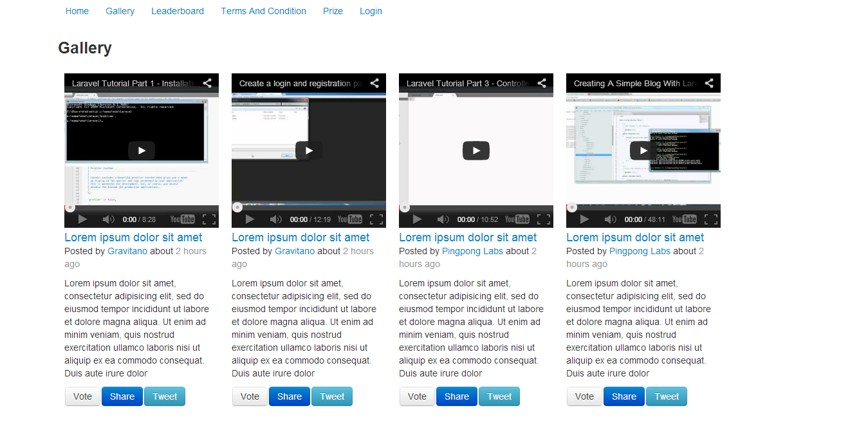868x426 pixels.
Task: Vote for the Simple Blog entry
Action: 584,396
